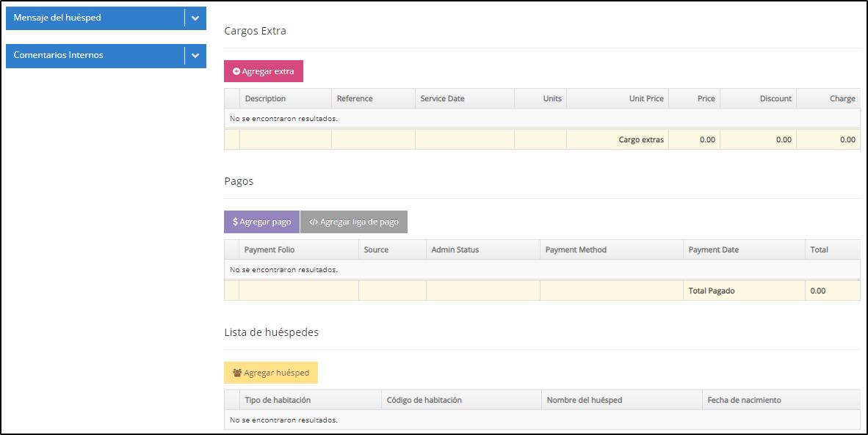The width and height of the screenshot is (868, 435).
Task: Click the Código de habitación column header
Action: point(424,400)
